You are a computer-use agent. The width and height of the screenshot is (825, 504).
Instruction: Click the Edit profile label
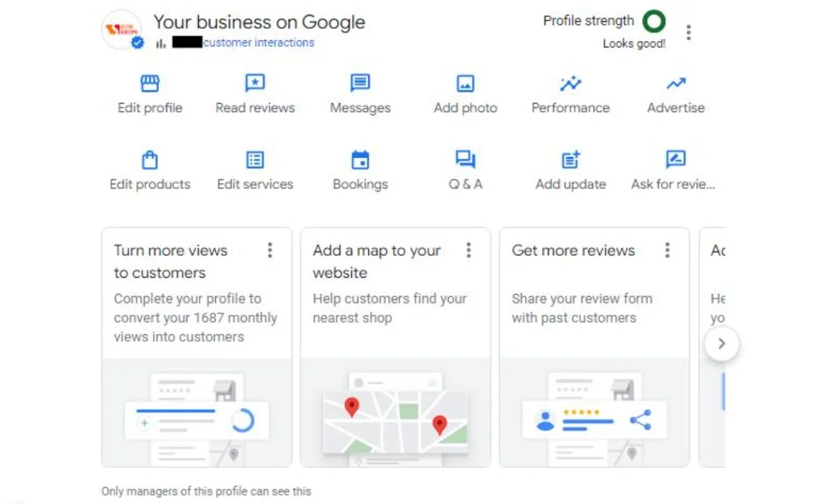point(150,108)
